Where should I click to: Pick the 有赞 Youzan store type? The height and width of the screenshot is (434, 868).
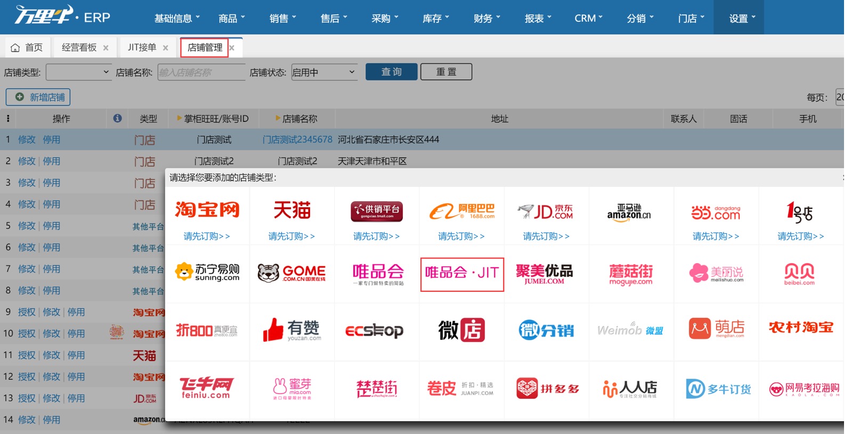pyautogui.click(x=292, y=330)
